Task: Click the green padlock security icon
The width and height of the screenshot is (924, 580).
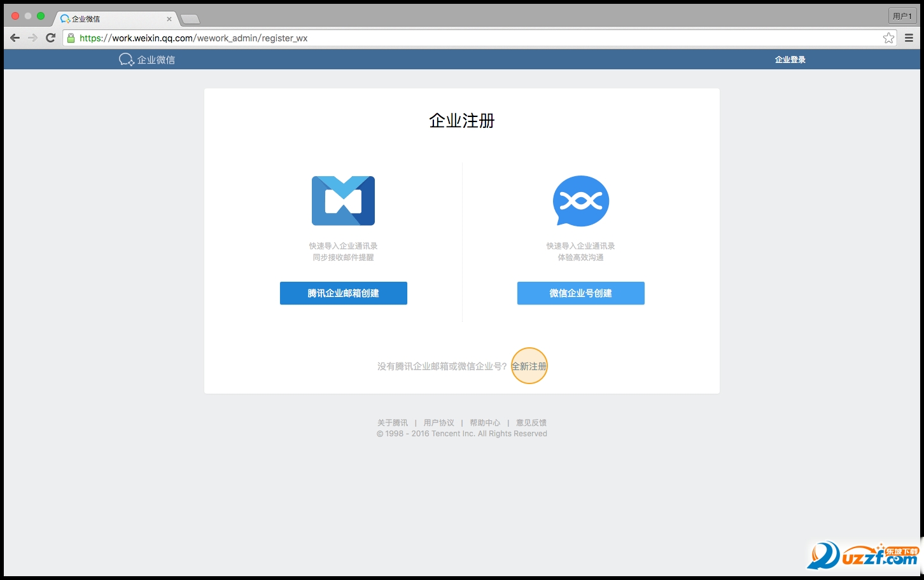Action: (x=71, y=38)
